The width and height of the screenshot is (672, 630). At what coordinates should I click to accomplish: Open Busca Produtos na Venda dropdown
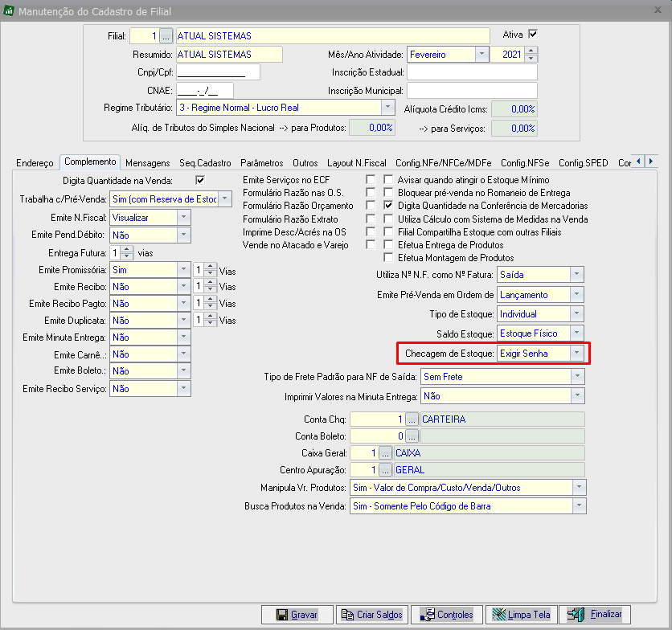(579, 505)
